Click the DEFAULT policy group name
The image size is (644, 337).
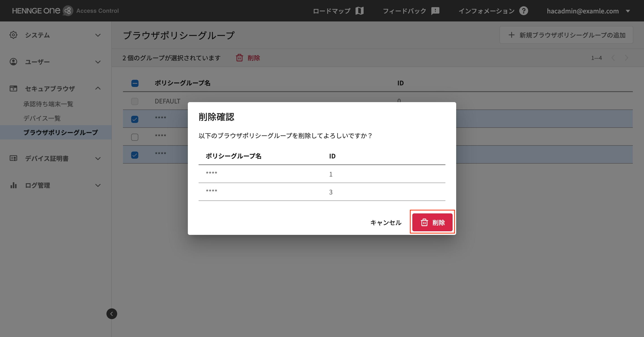[x=167, y=101]
